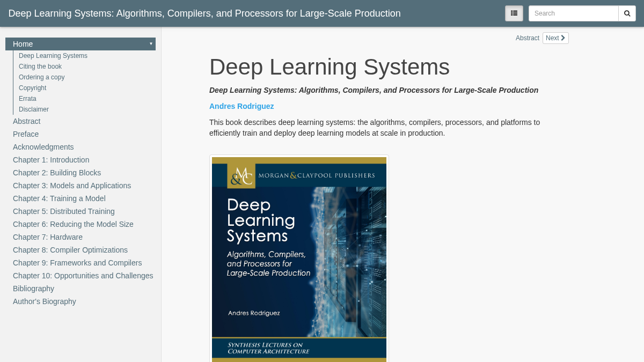The height and width of the screenshot is (362, 644).
Task: Go to Next page chevron button
Action: point(555,38)
